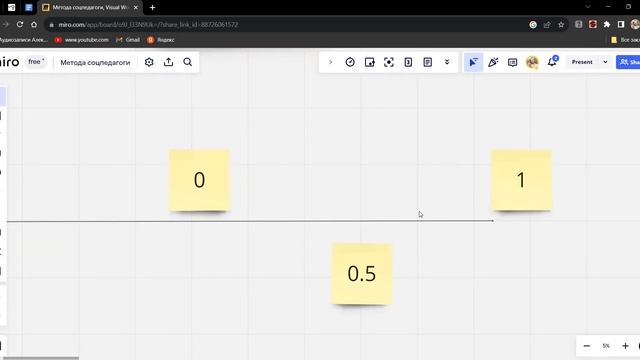
Task: Go to the Miro logo home
Action: click(9, 62)
